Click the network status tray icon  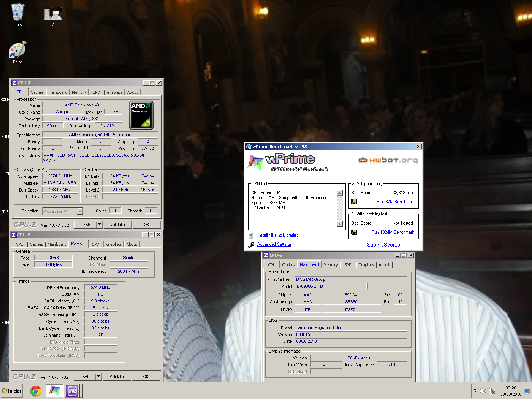(x=492, y=391)
